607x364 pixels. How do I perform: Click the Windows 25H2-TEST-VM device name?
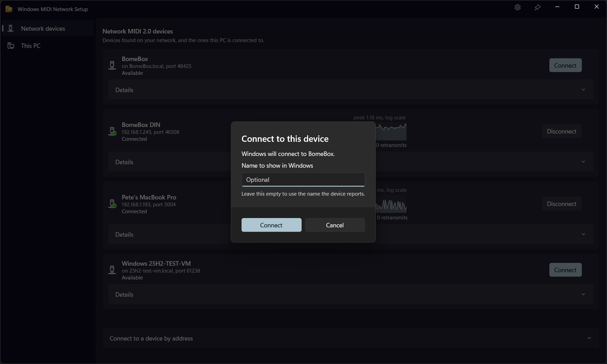pos(156,263)
